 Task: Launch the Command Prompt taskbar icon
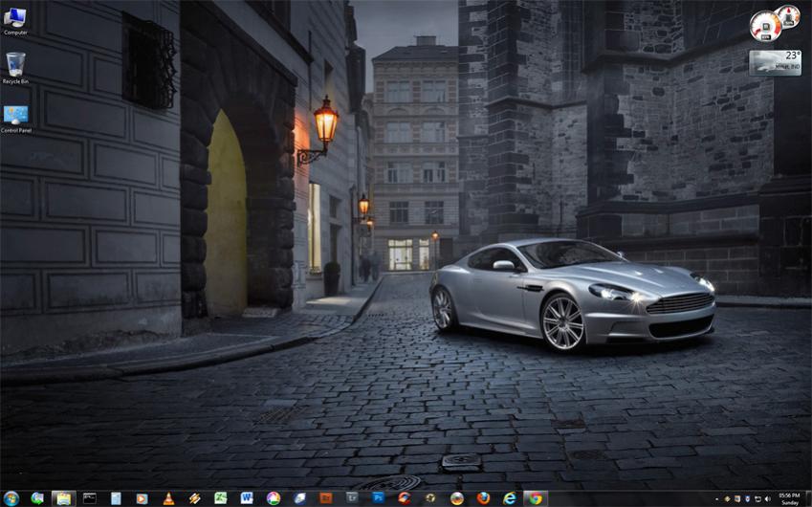[89, 498]
